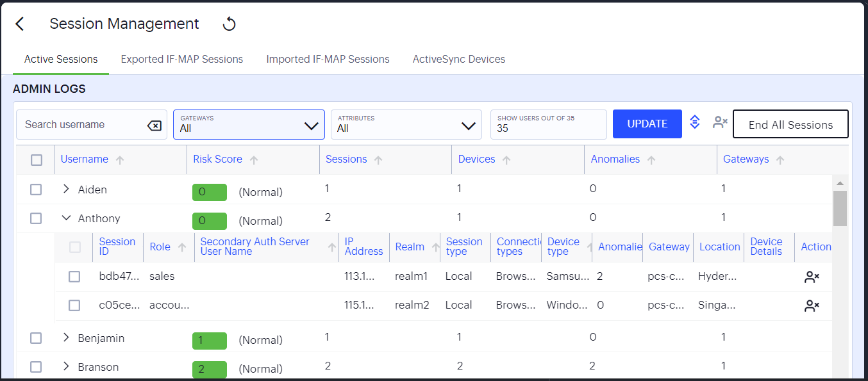This screenshot has height=381, width=868.
Task: Sort sub-table by Realm arrow icon
Action: (x=435, y=247)
